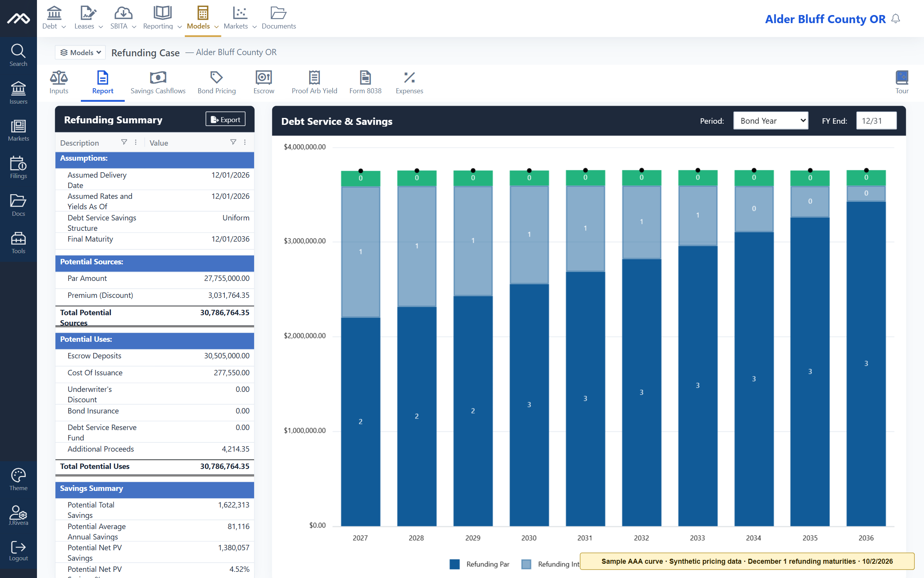This screenshot has height=578, width=924.
Task: Open Markets in the left sidebar
Action: click(x=18, y=130)
